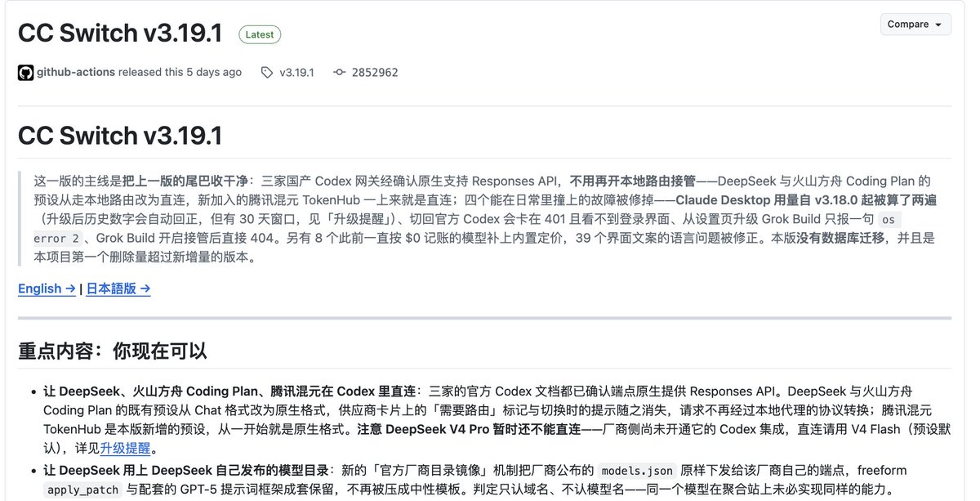Click the models.json code text

point(638,471)
